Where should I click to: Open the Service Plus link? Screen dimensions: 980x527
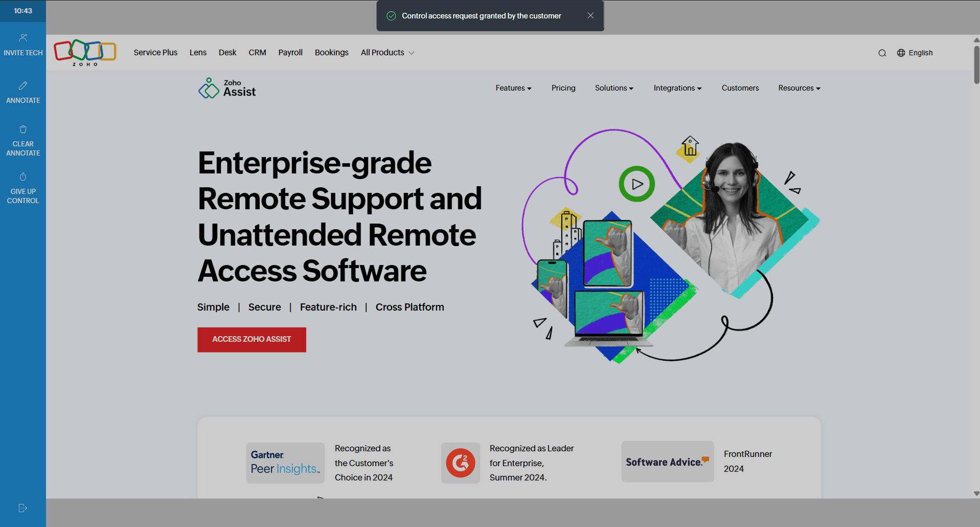point(155,53)
